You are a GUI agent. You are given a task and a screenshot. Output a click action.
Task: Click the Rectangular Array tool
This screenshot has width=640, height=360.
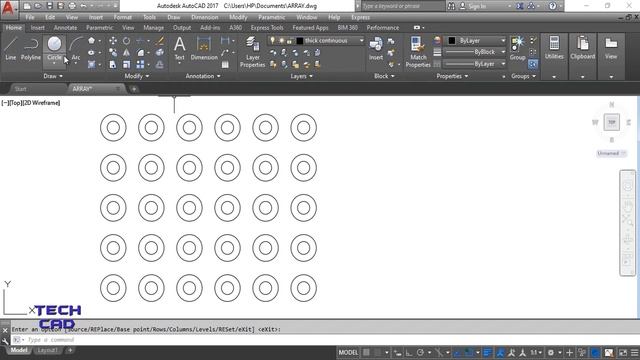pos(140,64)
